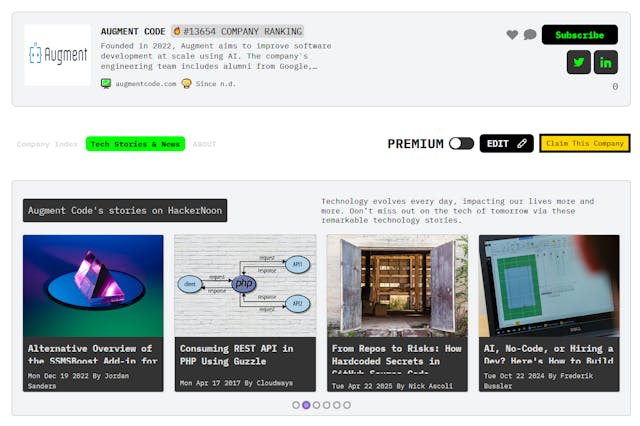This screenshot has width=640, height=426.
Task: Open Augment's Twitter profile
Action: pos(578,62)
